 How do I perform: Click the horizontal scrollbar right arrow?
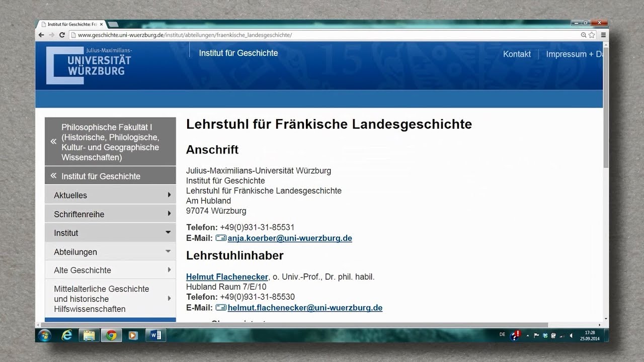tap(599, 325)
